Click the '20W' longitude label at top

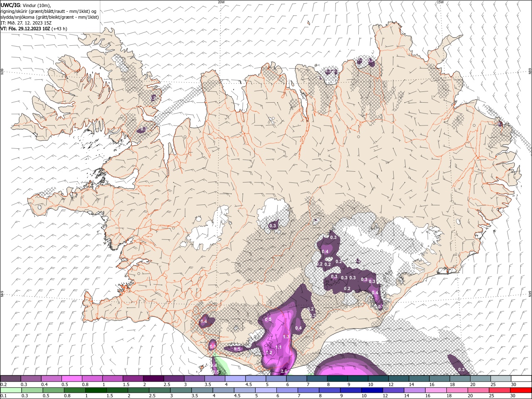coord(222,2)
